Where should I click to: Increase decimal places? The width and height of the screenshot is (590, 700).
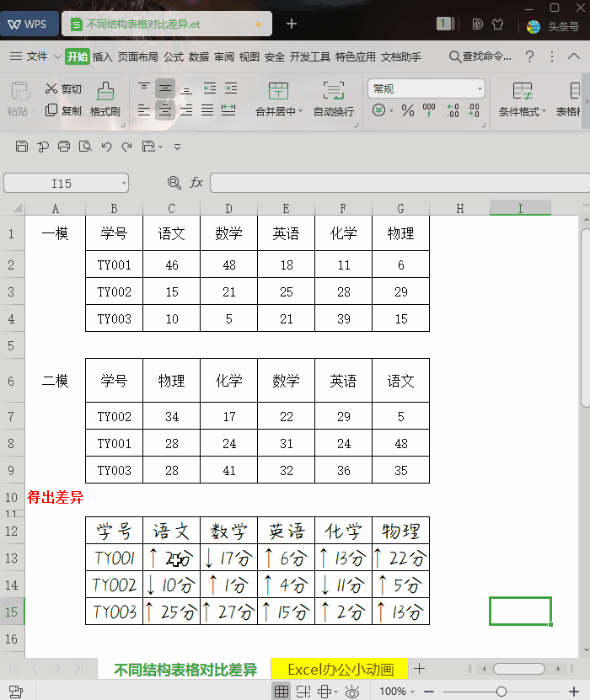click(x=453, y=110)
